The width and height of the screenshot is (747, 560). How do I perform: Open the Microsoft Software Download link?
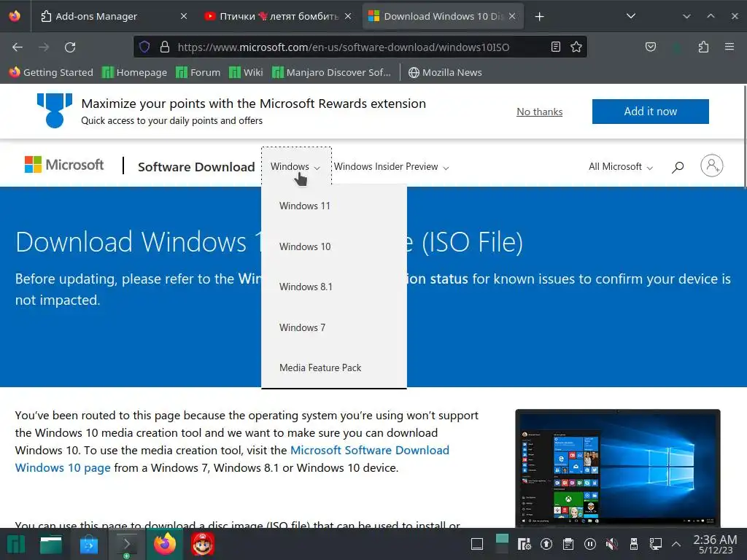(370, 450)
